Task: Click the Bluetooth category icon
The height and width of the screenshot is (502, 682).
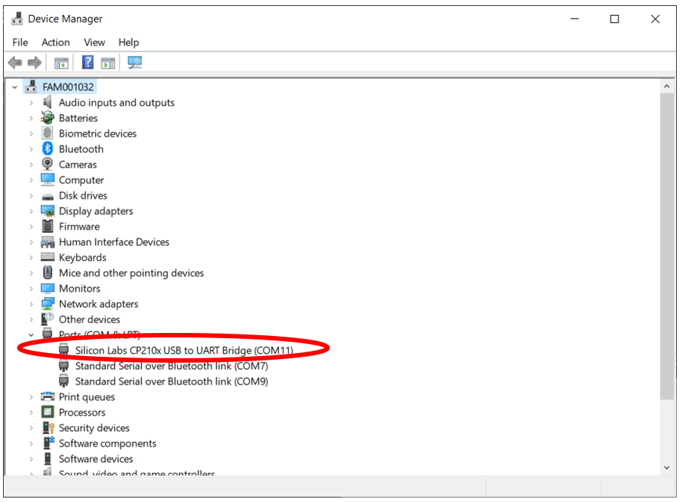Action: pyautogui.click(x=47, y=149)
